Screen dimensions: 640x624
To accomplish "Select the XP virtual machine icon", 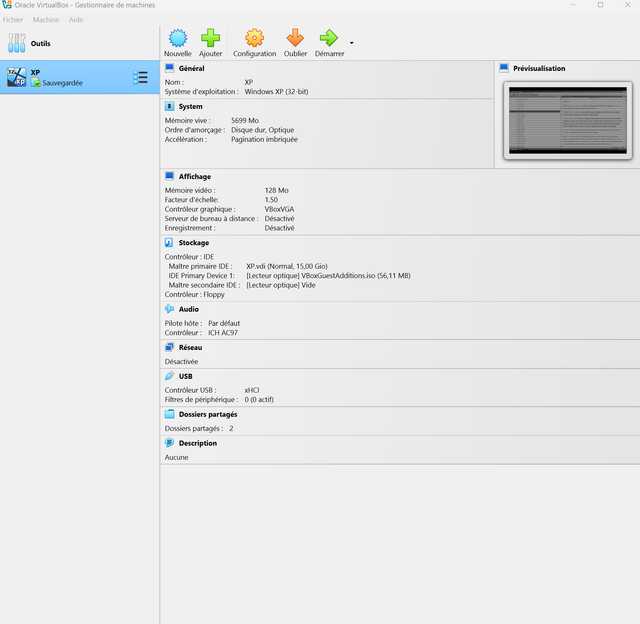I will point(17,77).
